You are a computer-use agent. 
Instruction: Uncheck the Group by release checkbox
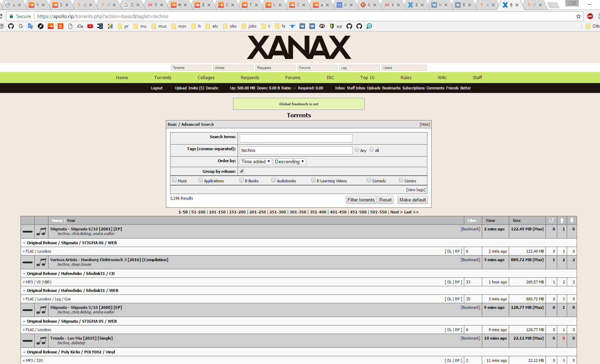tap(242, 171)
